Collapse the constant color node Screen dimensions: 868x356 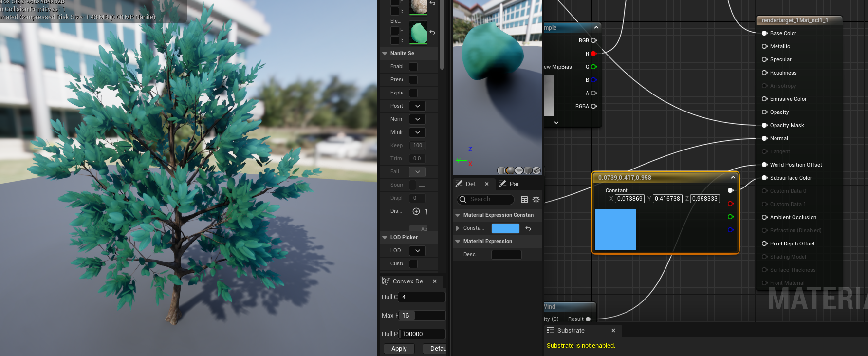point(733,178)
